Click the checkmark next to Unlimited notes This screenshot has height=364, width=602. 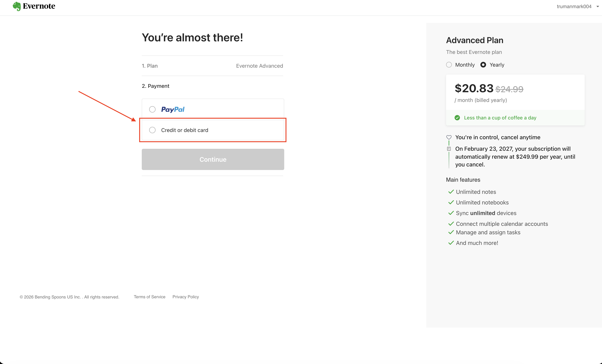[x=451, y=192]
